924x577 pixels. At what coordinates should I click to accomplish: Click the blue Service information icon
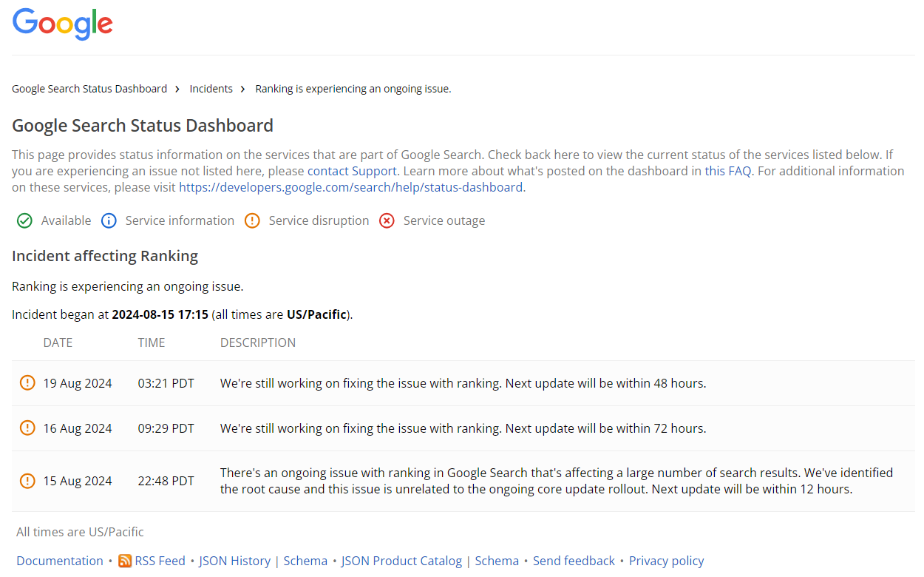[109, 220]
